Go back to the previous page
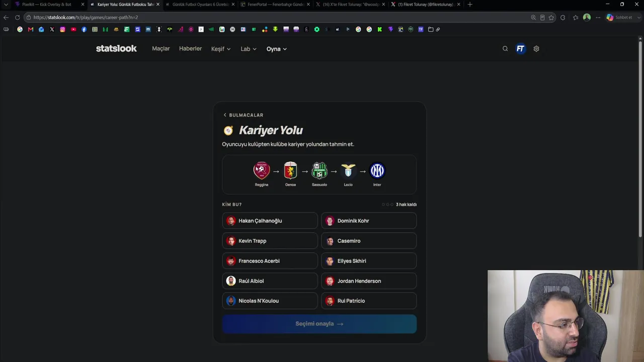Viewport: 644px width, 362px height. [x=6, y=17]
